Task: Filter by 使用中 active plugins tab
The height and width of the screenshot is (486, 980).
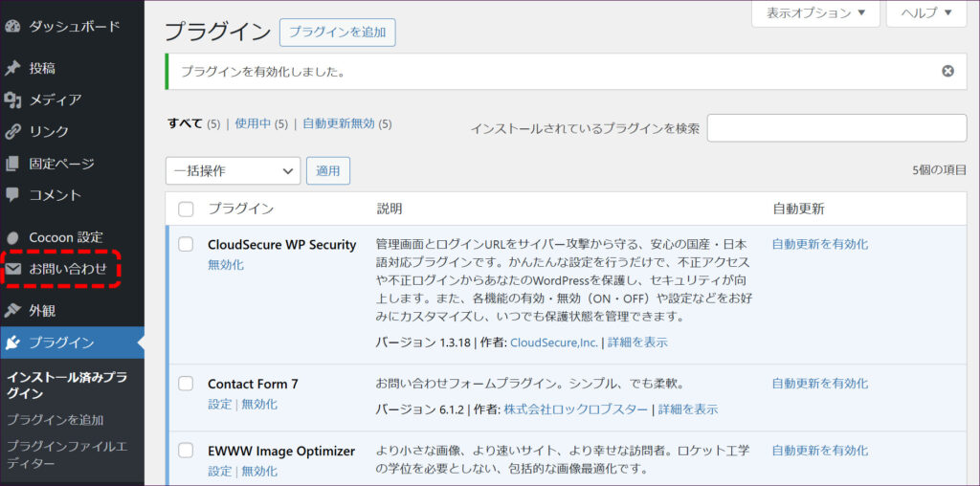Action: [x=254, y=123]
